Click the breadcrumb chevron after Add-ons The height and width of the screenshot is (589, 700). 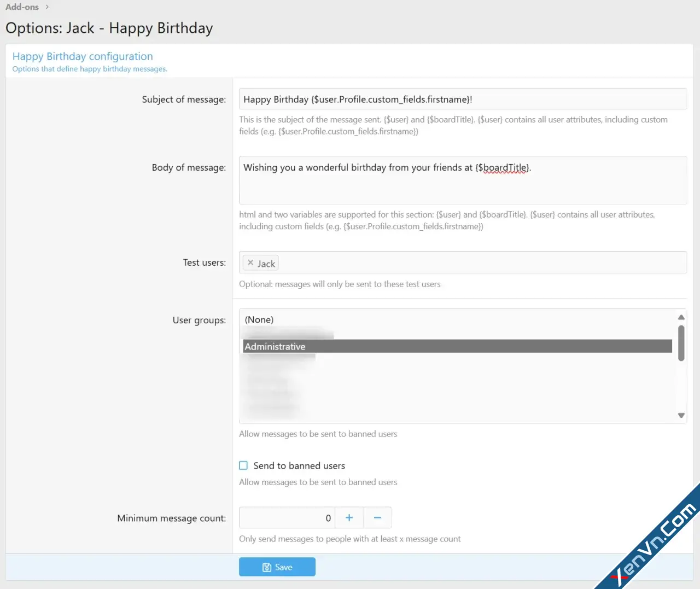47,7
